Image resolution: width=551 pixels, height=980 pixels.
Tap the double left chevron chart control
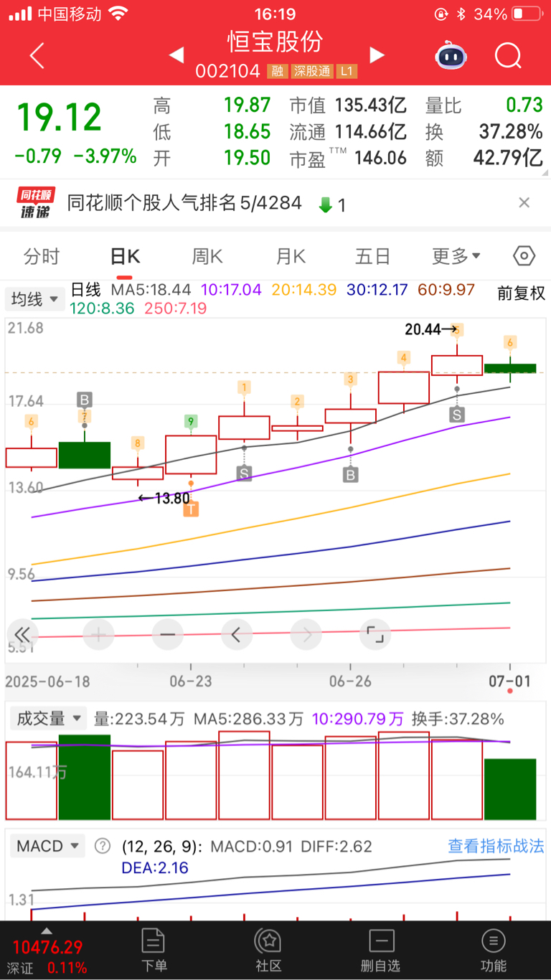pos(22,634)
